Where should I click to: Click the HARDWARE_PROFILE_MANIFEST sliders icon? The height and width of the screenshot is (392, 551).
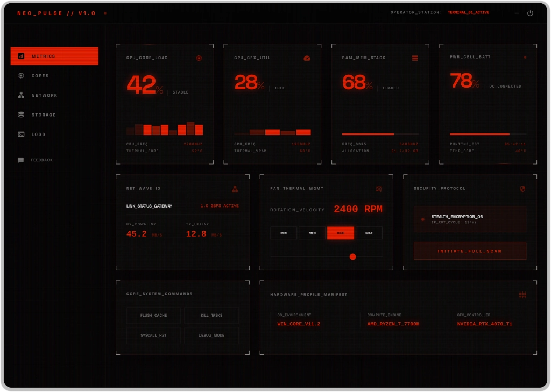tap(522, 295)
